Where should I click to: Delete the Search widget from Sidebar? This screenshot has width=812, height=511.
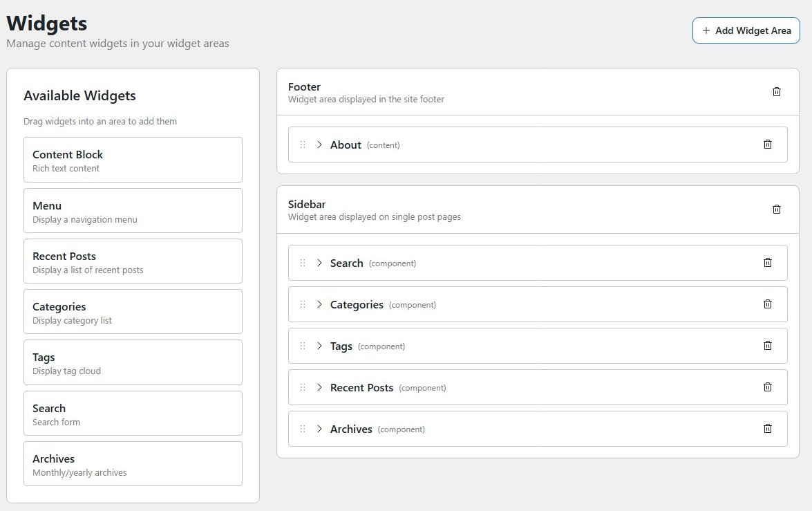pyautogui.click(x=767, y=263)
